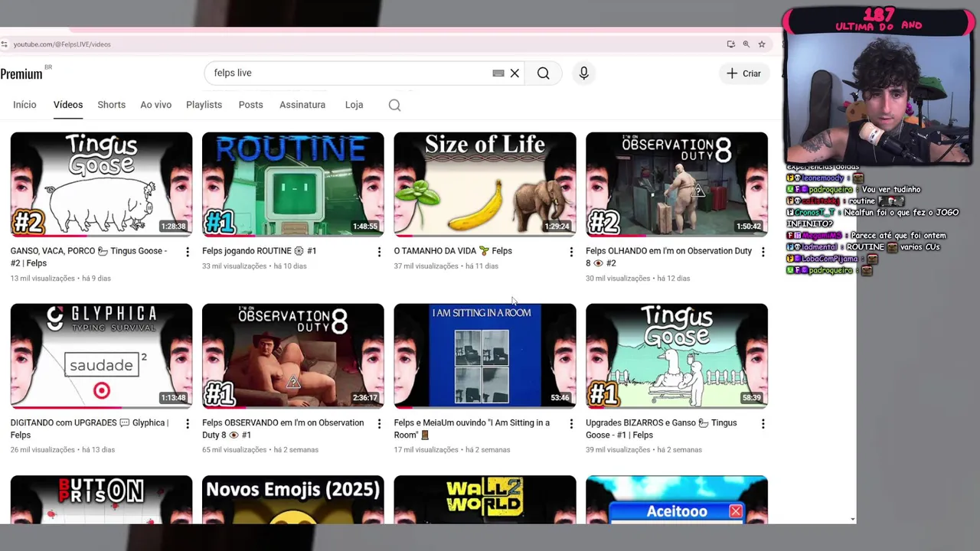Switch to the Shorts tab
Screen dimensions: 980x551
[x=111, y=105]
